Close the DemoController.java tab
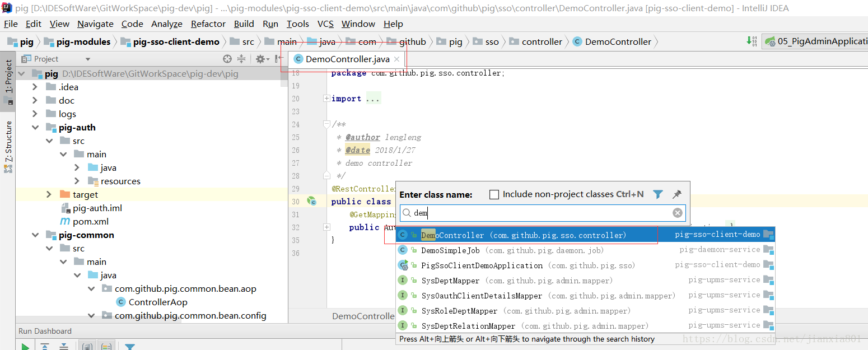Viewport: 868px width, 350px height. tap(396, 59)
